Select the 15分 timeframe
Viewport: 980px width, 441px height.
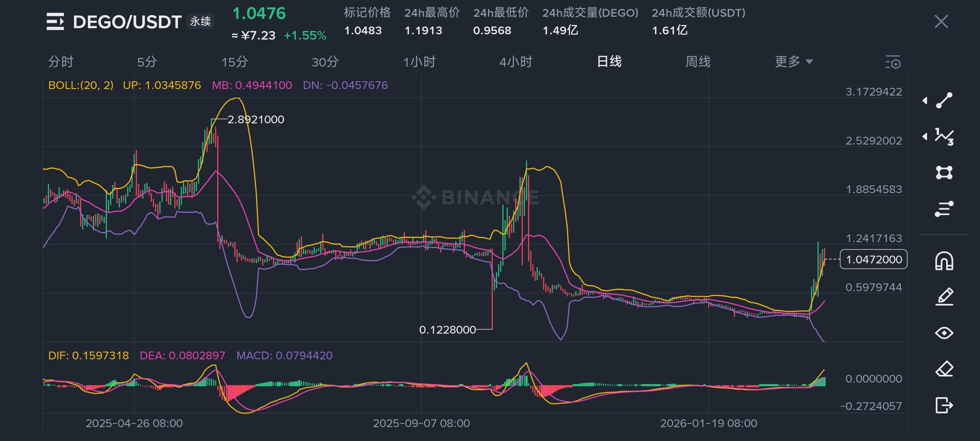coord(235,62)
